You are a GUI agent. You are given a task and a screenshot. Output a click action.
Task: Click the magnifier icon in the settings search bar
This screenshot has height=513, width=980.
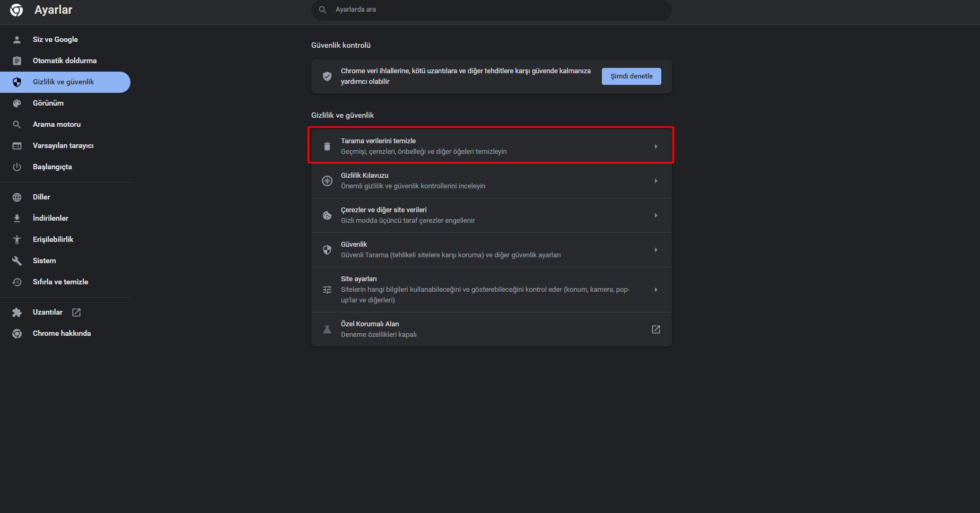(322, 10)
